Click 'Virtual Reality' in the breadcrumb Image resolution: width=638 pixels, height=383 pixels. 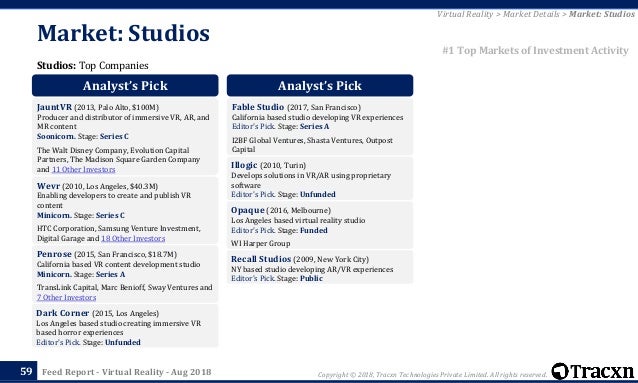click(x=465, y=14)
